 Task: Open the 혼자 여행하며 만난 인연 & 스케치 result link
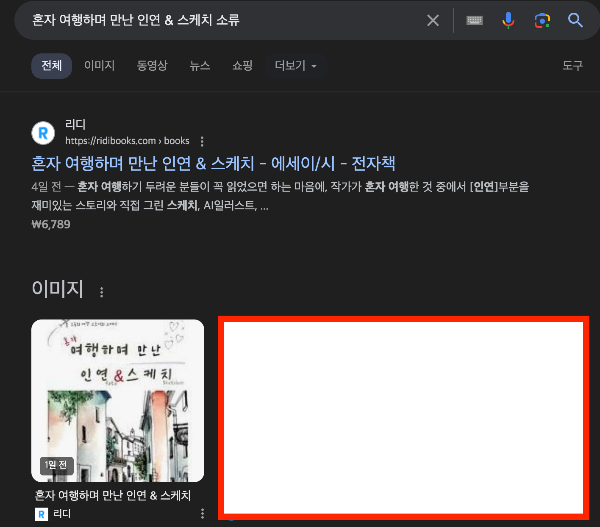pyautogui.click(x=213, y=163)
